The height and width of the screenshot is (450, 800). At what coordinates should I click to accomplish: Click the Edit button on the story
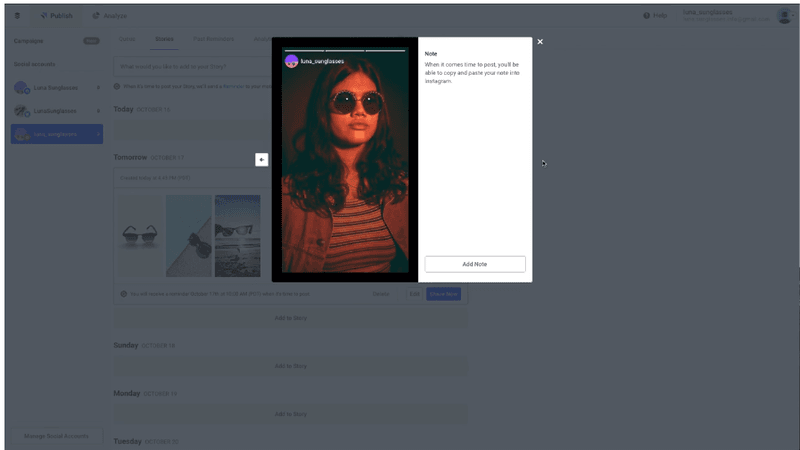click(414, 294)
